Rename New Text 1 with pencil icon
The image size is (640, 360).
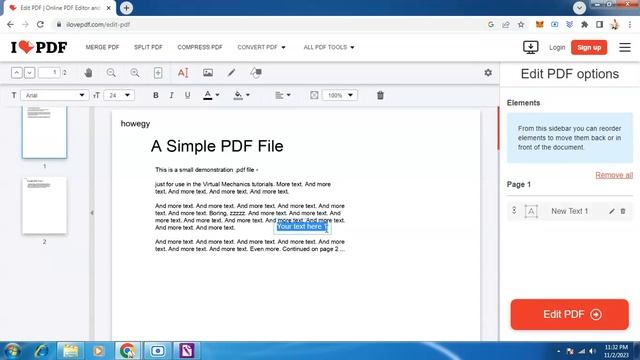tap(611, 211)
